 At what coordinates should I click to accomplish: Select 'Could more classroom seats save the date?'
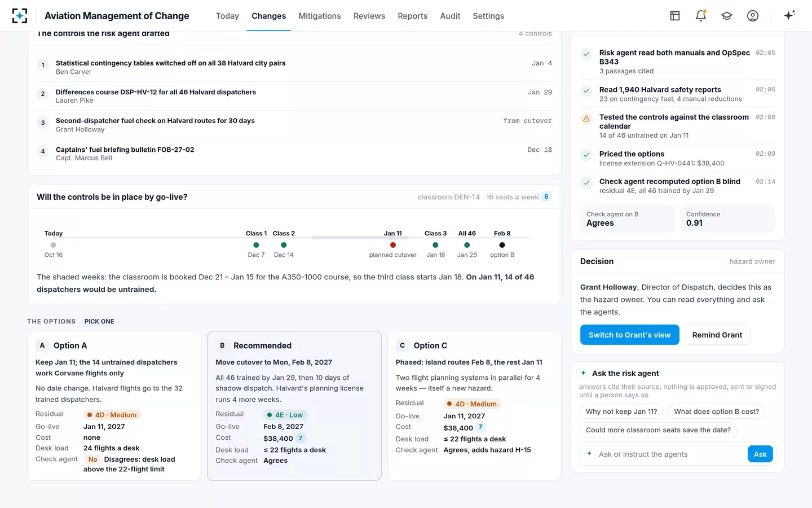[658, 430]
